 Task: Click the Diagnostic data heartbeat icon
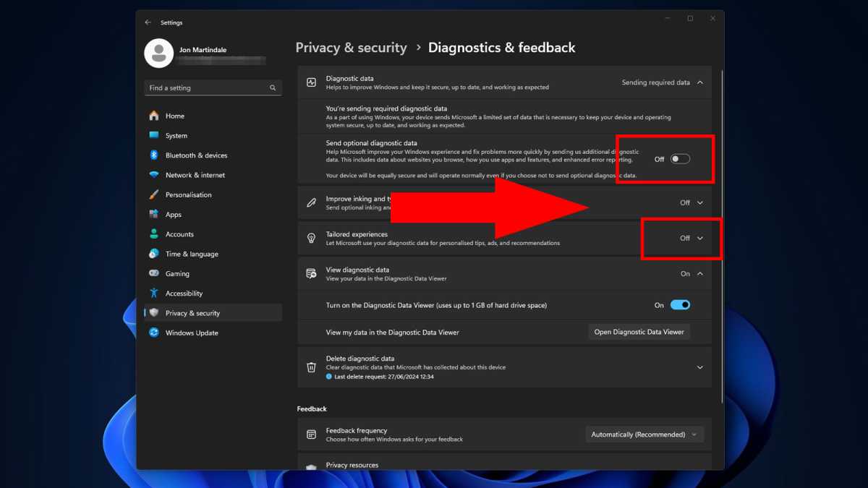pos(311,82)
